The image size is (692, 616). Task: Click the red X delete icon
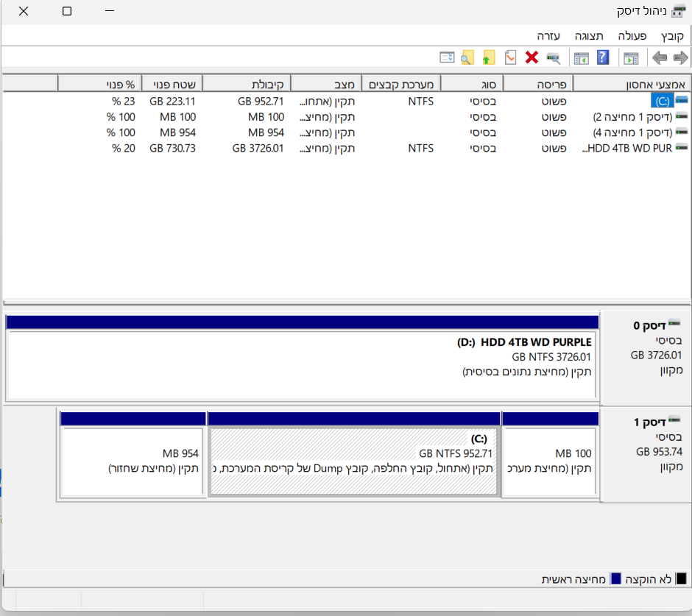coord(532,57)
